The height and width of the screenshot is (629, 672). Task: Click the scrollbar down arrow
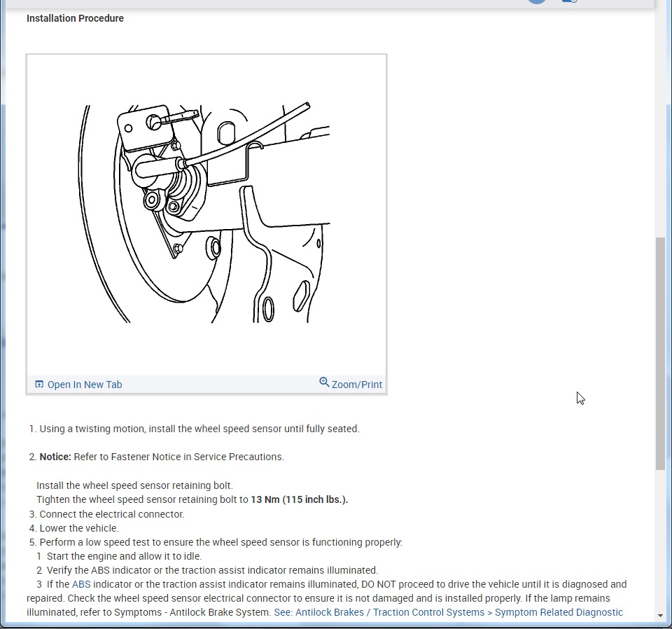pos(660,616)
